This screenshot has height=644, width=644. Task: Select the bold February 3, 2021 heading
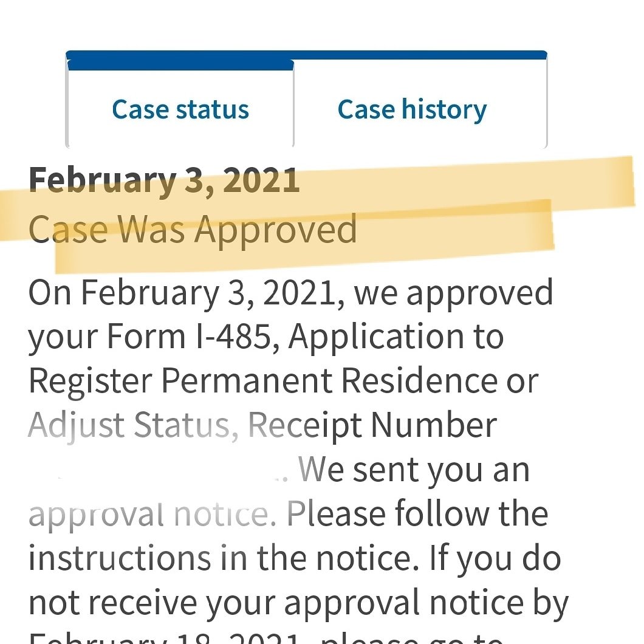tap(164, 180)
